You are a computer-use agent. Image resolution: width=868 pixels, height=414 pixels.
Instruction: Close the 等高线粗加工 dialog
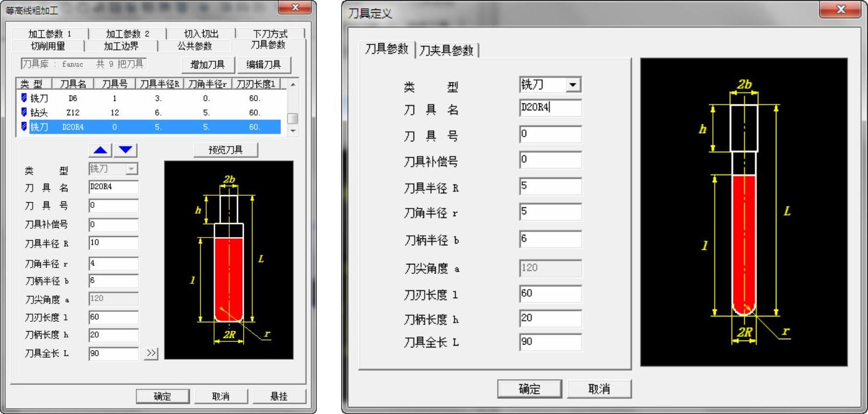click(294, 8)
